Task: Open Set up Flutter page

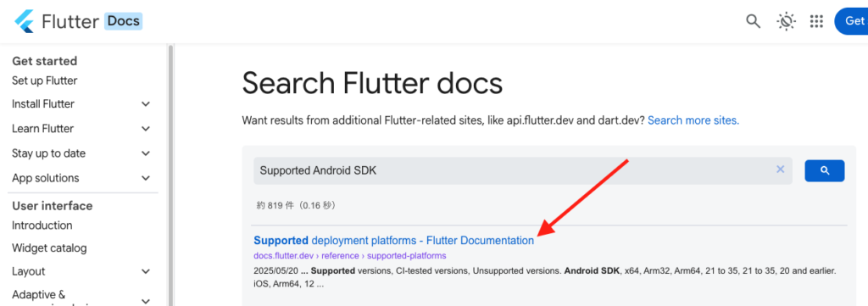Action: click(x=44, y=81)
